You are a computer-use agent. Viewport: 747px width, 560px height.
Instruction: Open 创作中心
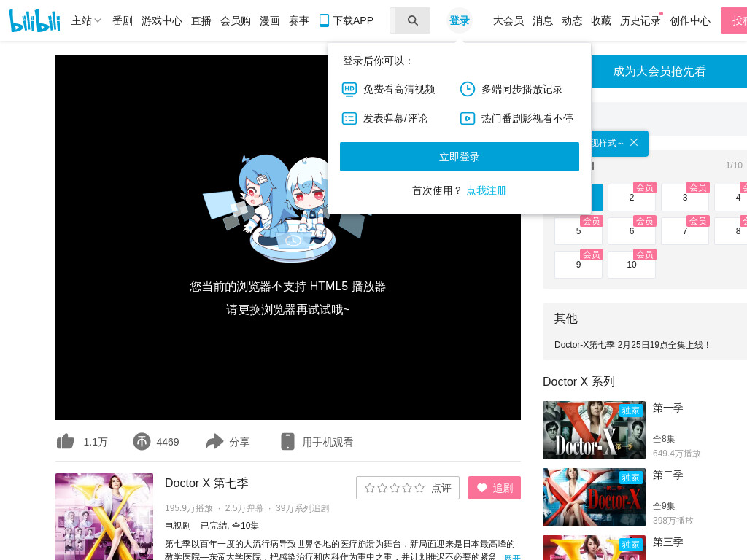690,20
